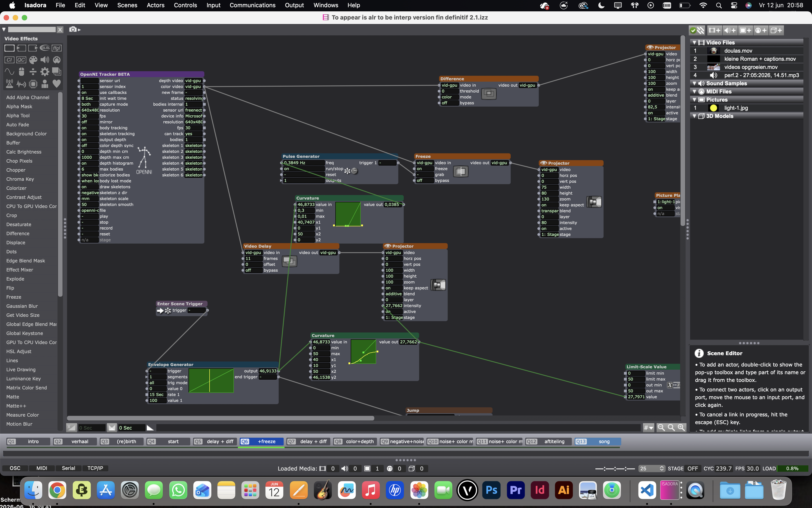Click the MIDI status button
The width and height of the screenshot is (812, 508).
pyautogui.click(x=42, y=468)
